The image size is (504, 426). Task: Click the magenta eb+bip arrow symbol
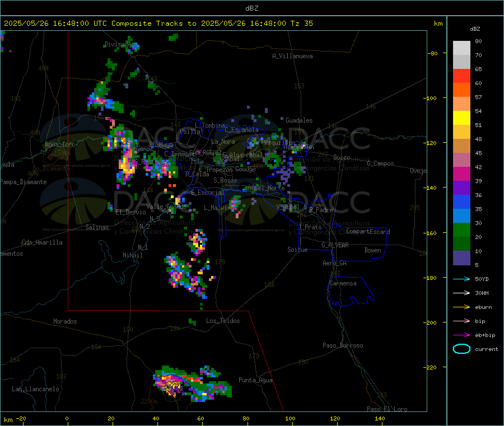pyautogui.click(x=461, y=335)
